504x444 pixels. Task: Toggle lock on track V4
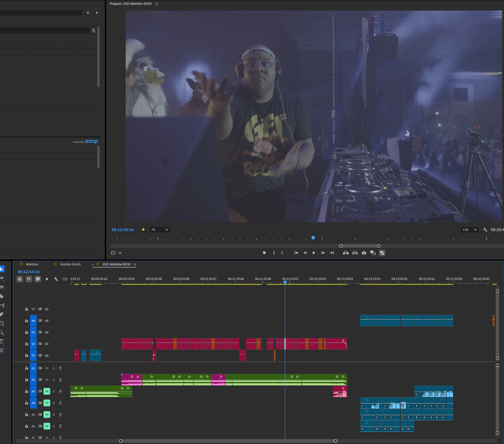pos(26,321)
